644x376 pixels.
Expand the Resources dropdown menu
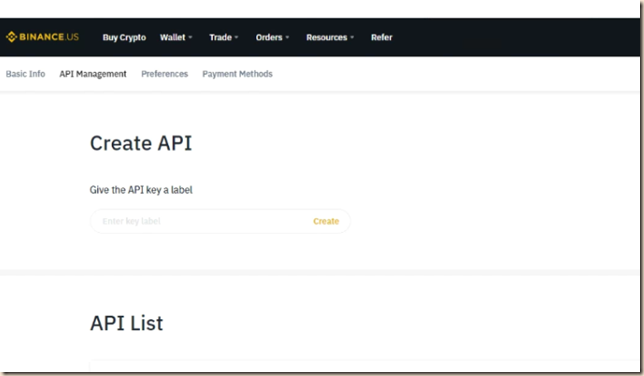click(330, 37)
